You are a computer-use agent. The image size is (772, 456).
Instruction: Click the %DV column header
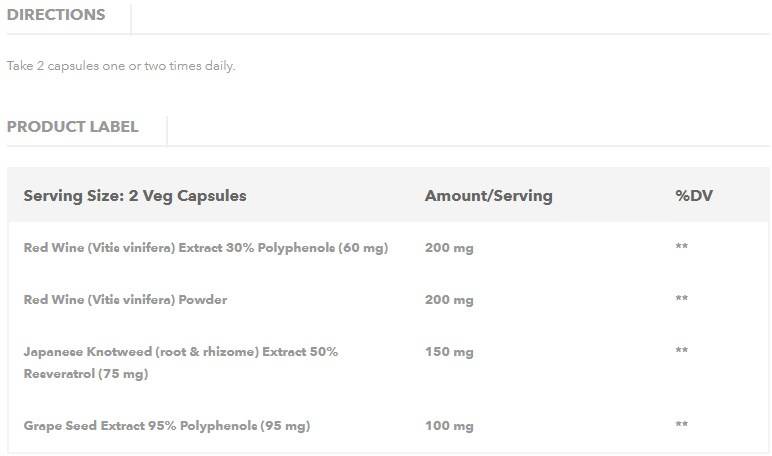(694, 196)
